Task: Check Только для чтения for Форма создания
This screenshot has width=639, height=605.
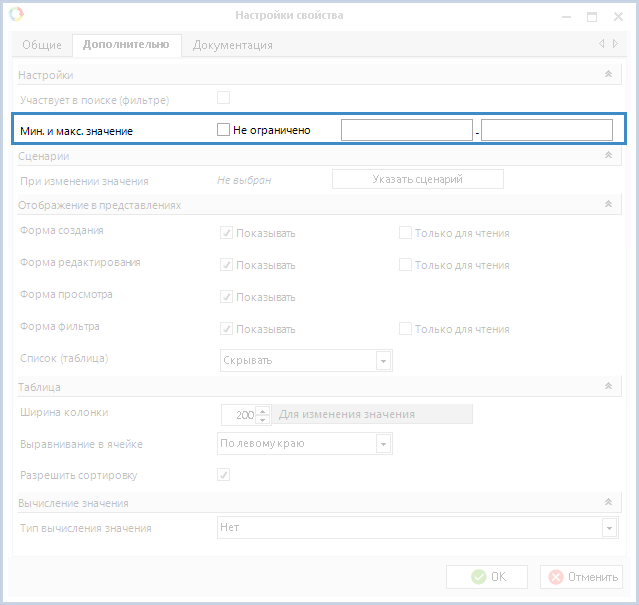Action: [405, 233]
